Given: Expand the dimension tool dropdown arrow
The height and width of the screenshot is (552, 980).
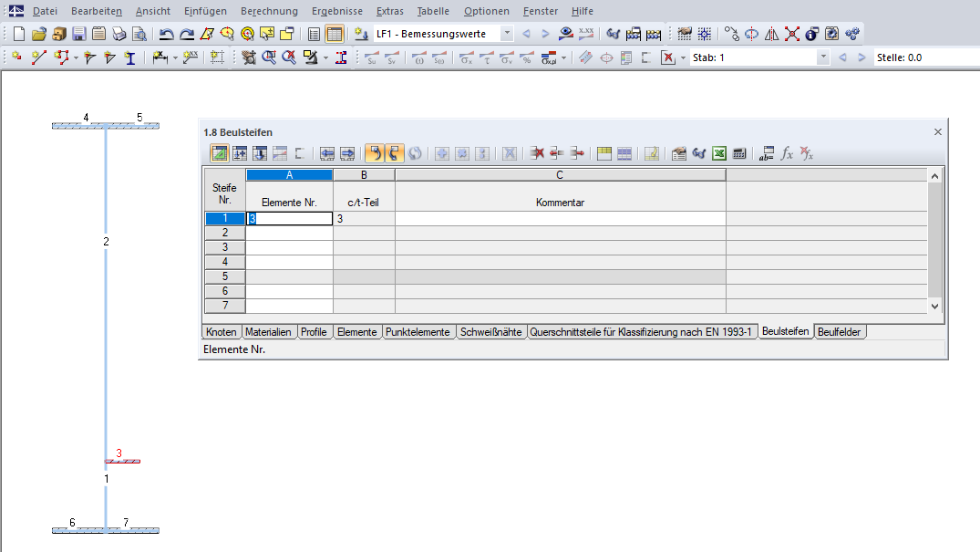Looking at the screenshot, I should point(175,58).
